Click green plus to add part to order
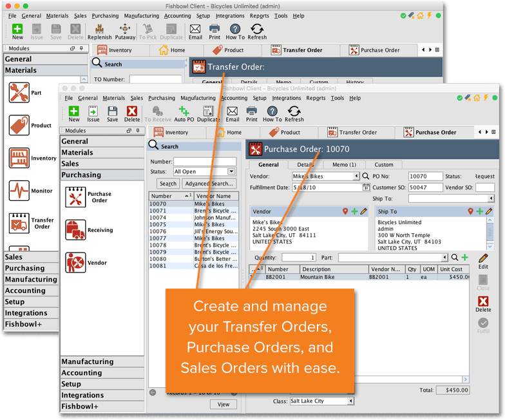505x420 pixels. point(465,258)
